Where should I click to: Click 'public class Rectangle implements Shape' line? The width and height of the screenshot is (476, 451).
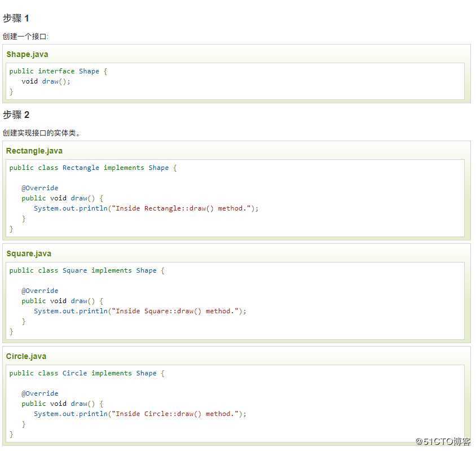pos(93,168)
